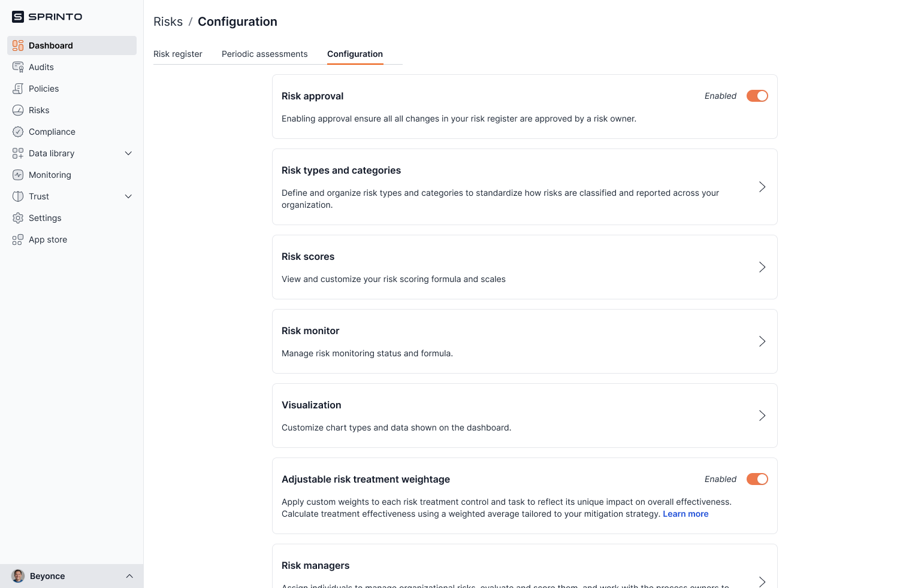Open Audits via its sidebar icon
The width and height of the screenshot is (906, 588).
(18, 67)
